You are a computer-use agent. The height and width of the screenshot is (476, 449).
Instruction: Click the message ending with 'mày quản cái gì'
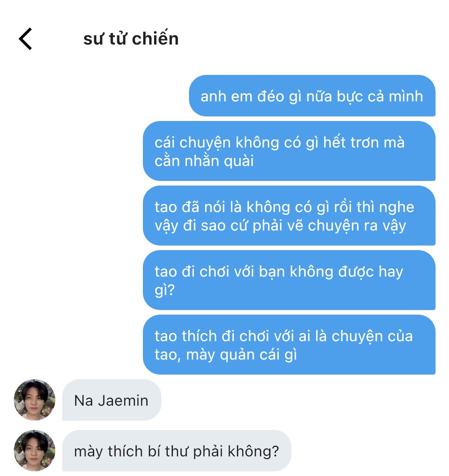(x=289, y=345)
